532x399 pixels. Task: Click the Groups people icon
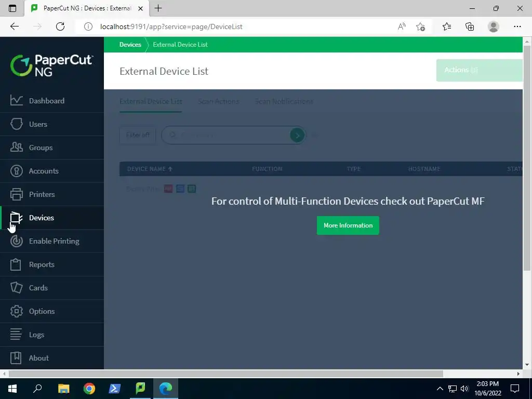coord(16,147)
